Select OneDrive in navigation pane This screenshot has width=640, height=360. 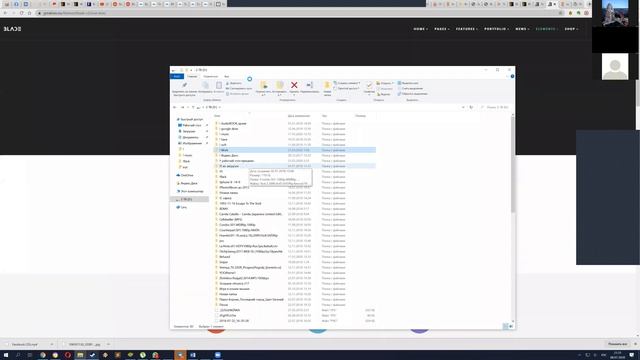point(185,176)
